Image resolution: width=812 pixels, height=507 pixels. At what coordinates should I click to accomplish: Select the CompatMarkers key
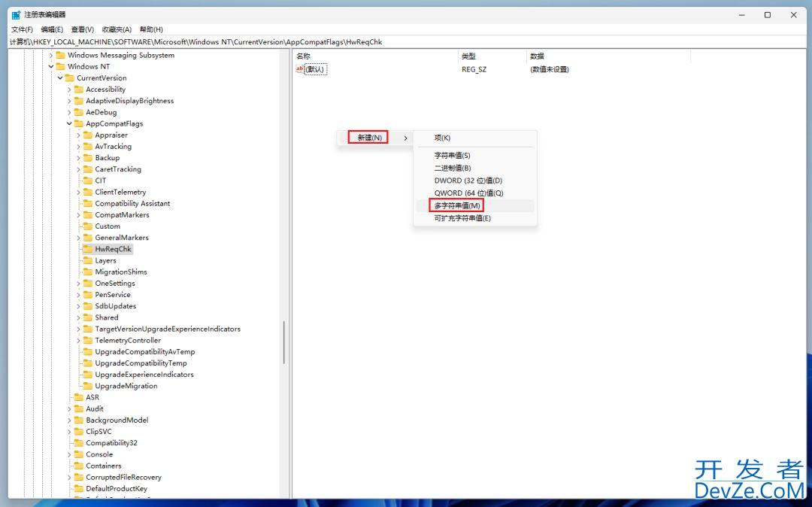122,215
